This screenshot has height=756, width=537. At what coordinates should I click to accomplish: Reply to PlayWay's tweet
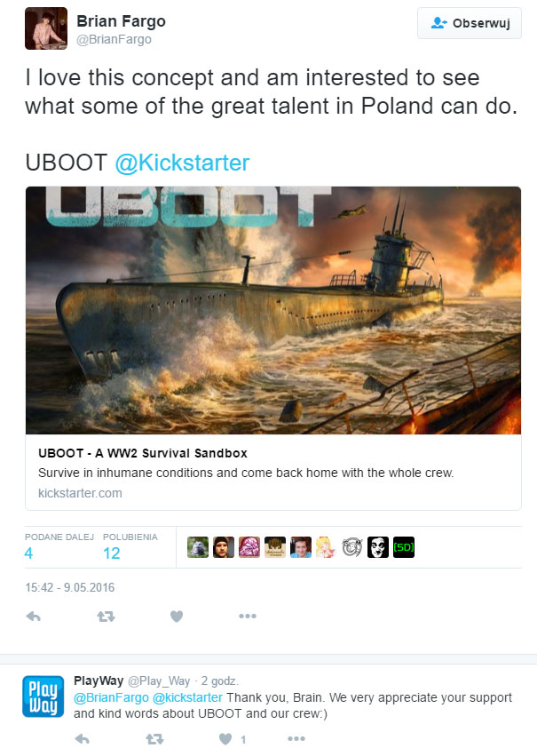pos(83,738)
